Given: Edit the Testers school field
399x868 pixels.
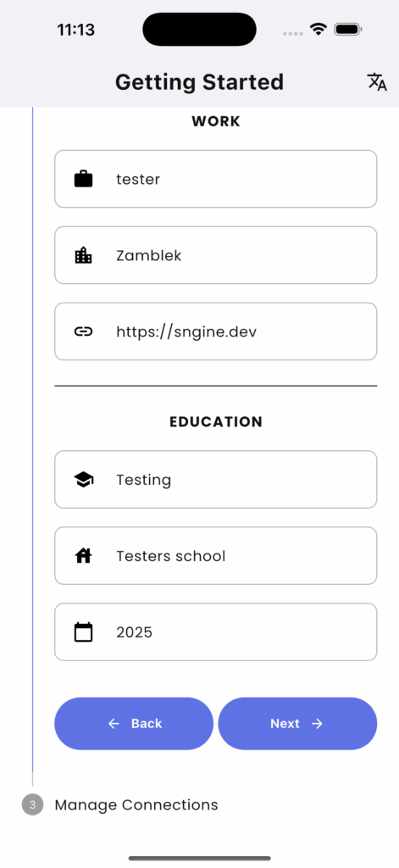Looking at the screenshot, I should coord(216,556).
